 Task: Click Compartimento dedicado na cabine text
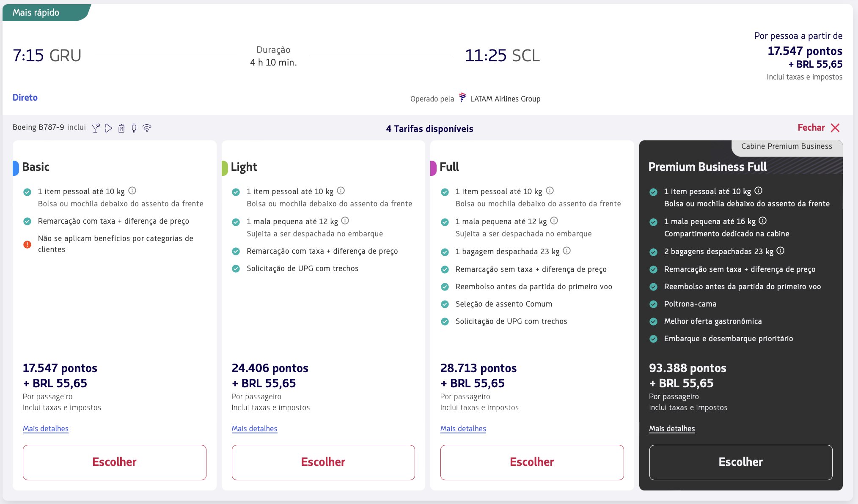coord(726,234)
